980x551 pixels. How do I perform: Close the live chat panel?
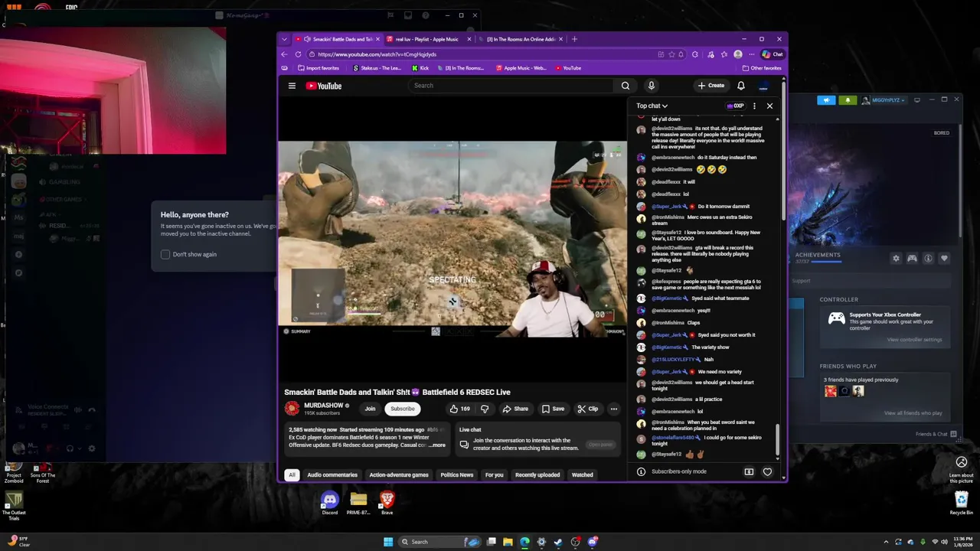[769, 106]
